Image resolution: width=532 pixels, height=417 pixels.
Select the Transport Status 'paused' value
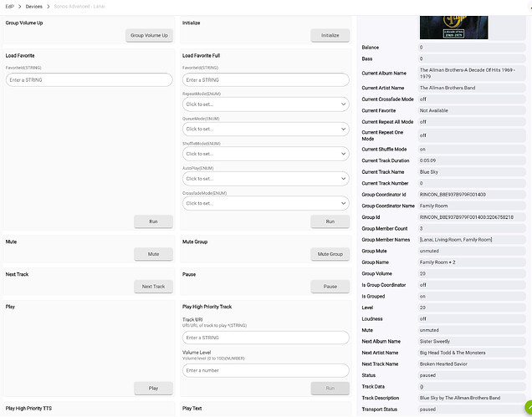point(472,409)
